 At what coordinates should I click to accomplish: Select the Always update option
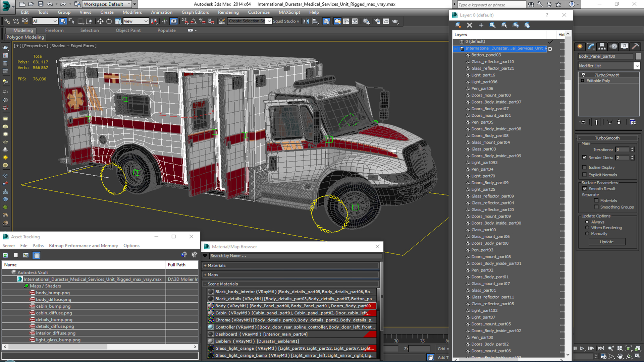pos(587,222)
